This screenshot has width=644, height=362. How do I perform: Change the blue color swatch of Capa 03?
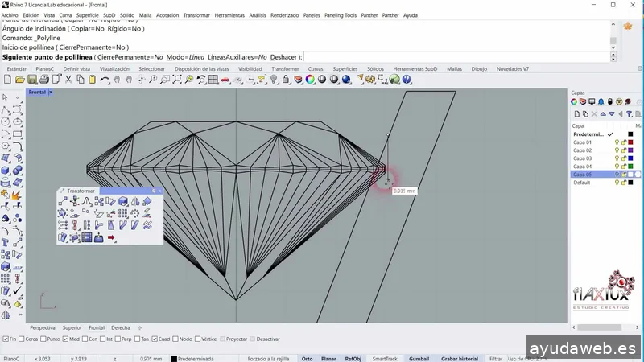630,158
